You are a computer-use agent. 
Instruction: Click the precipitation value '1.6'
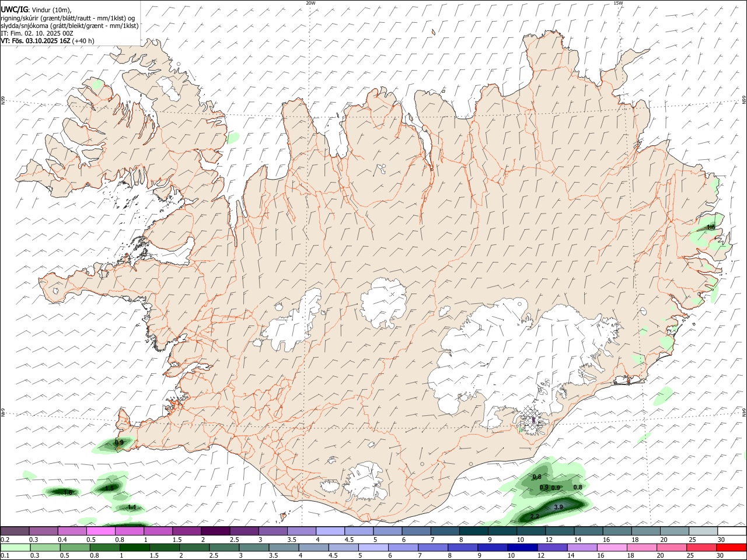(x=68, y=493)
